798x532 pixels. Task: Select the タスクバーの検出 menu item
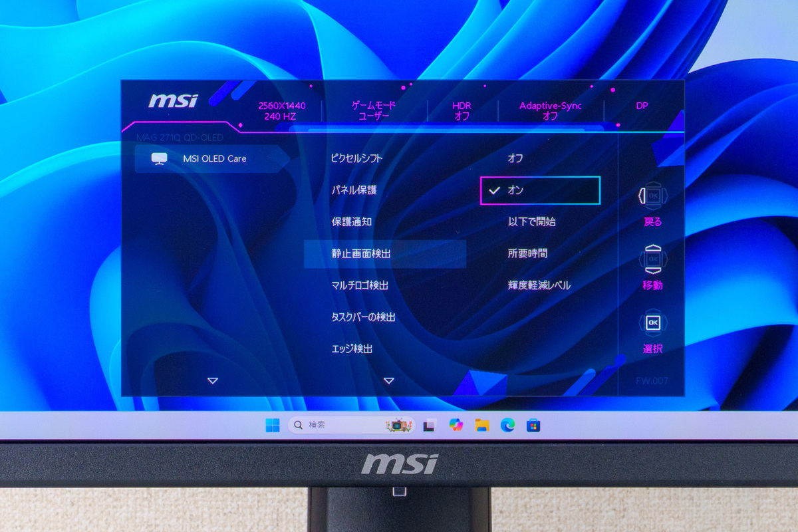(x=363, y=317)
